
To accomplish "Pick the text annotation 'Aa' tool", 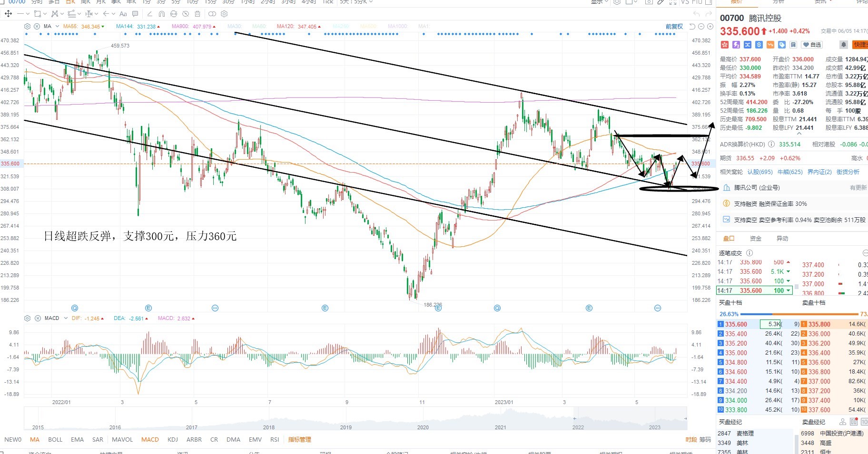I will coord(123,14).
